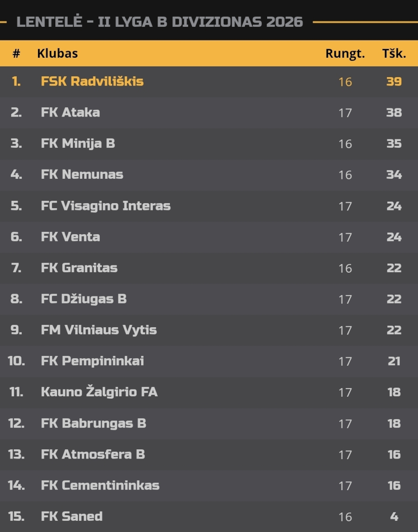Select the # position column header
This screenshot has height=532, width=418.
16,53
